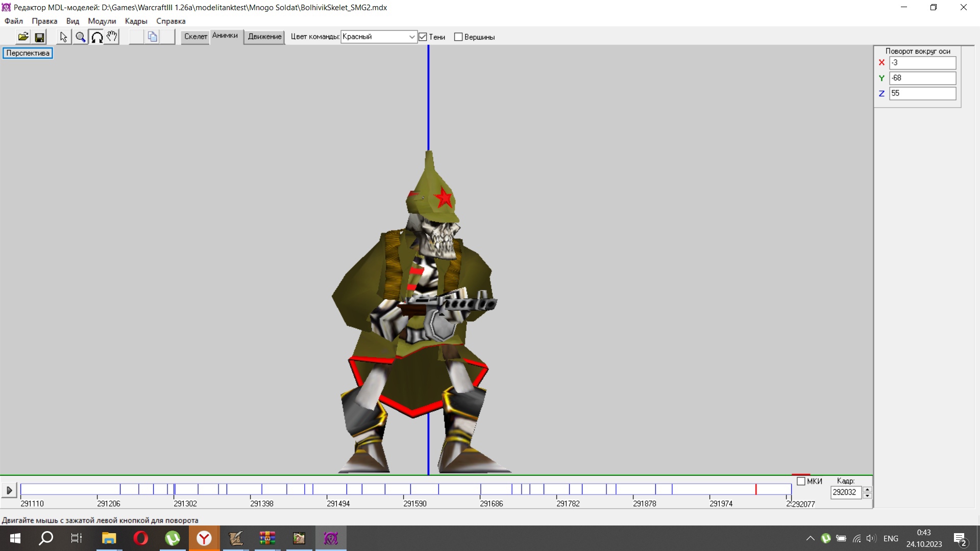Click the Z axis rotation field
This screenshot has height=551, width=980.
click(922, 93)
